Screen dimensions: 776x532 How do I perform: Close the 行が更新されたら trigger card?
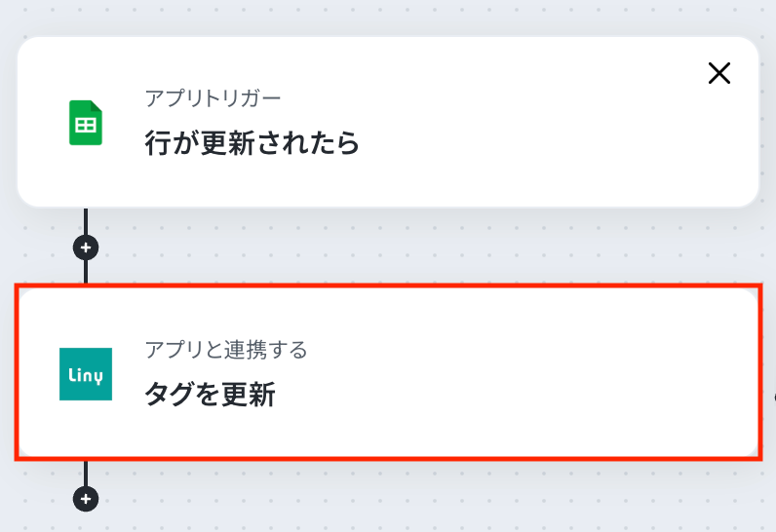point(719,73)
